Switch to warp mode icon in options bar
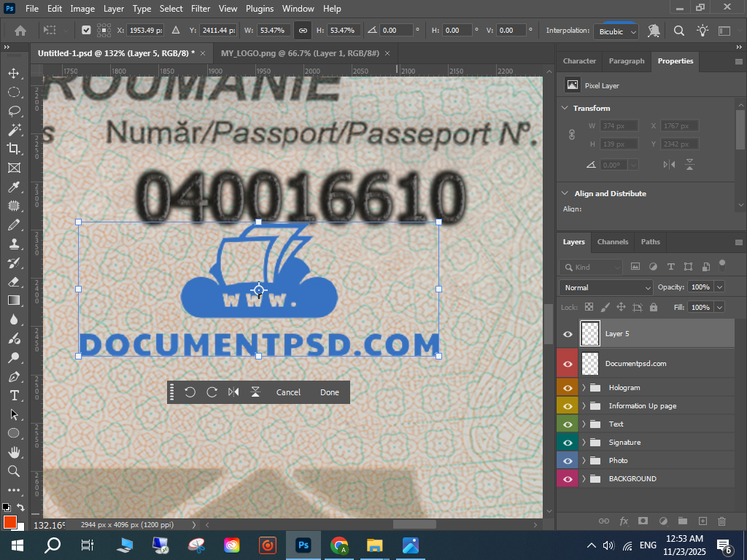The image size is (747, 560). (654, 31)
